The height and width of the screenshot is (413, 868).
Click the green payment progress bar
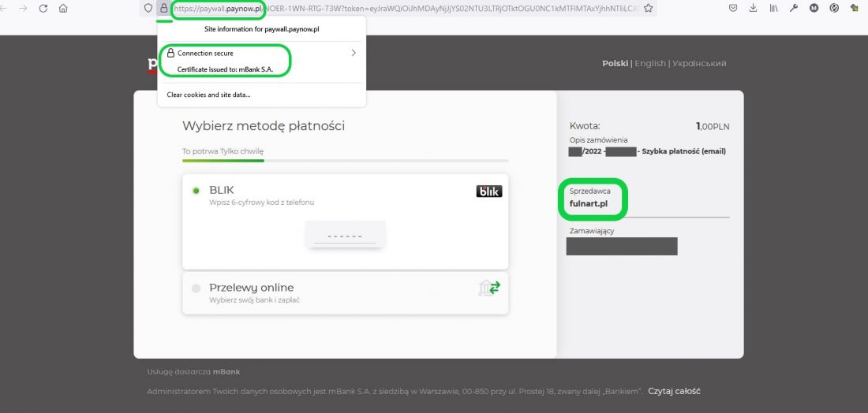[x=223, y=161]
